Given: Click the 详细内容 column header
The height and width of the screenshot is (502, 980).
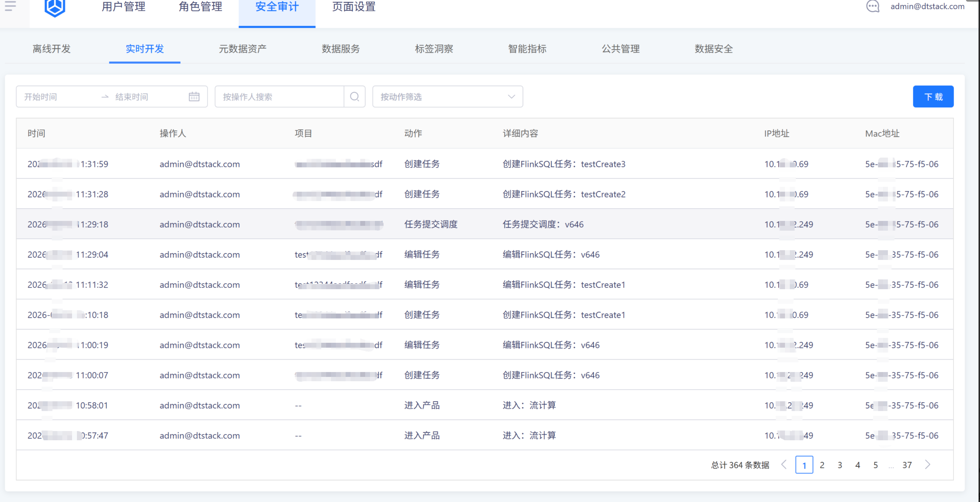Looking at the screenshot, I should point(520,133).
